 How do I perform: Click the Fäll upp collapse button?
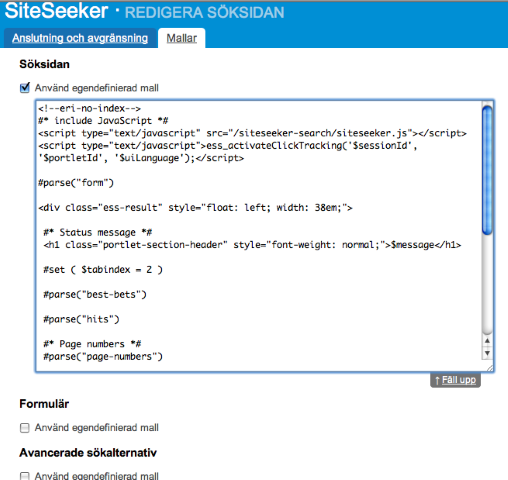(x=455, y=380)
